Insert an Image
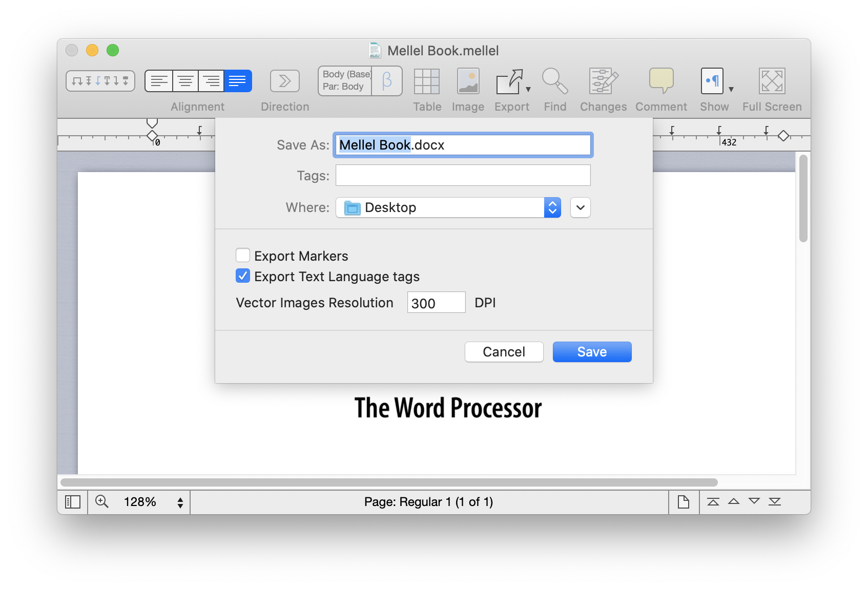868x590 pixels. point(468,81)
